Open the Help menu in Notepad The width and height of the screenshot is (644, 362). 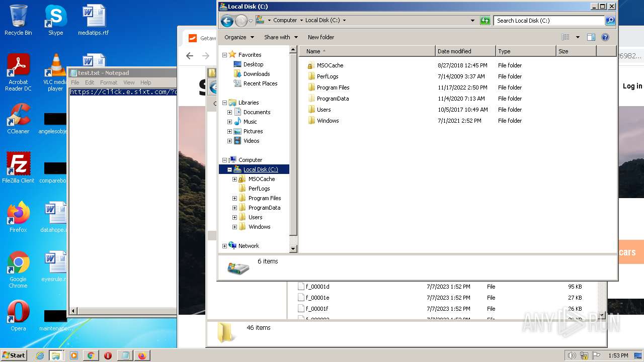click(145, 82)
